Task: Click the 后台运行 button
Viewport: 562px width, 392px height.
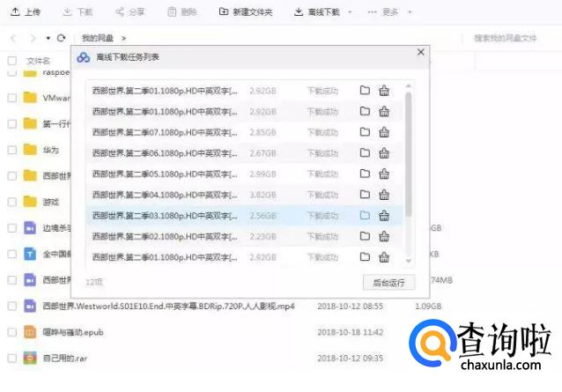Action: 388,283
